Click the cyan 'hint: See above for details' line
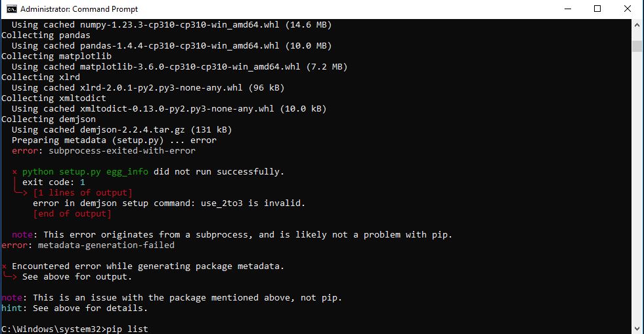 click(74, 308)
